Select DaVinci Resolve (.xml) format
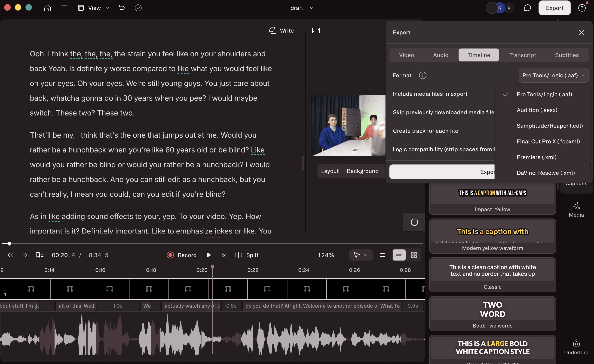This screenshot has height=364, width=594. coord(545,173)
